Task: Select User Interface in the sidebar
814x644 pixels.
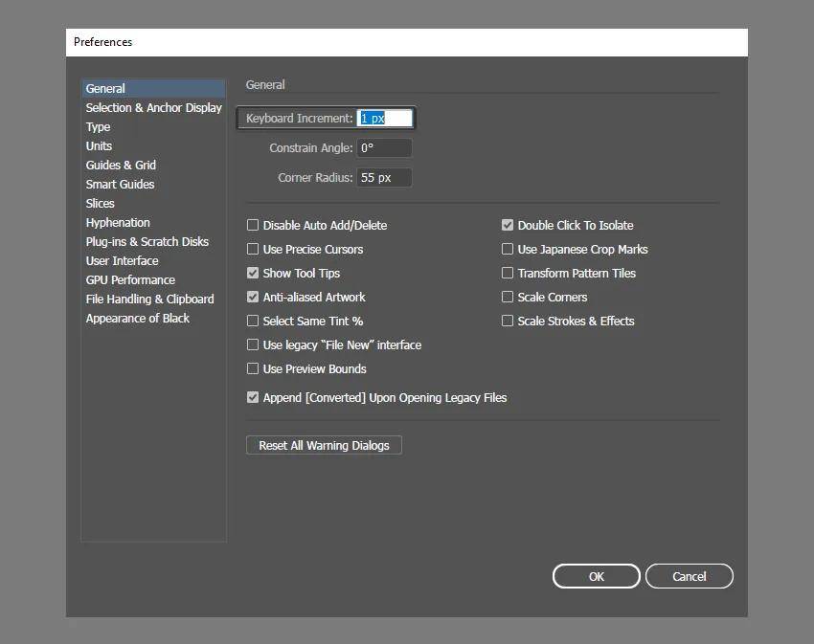Action: (x=122, y=261)
